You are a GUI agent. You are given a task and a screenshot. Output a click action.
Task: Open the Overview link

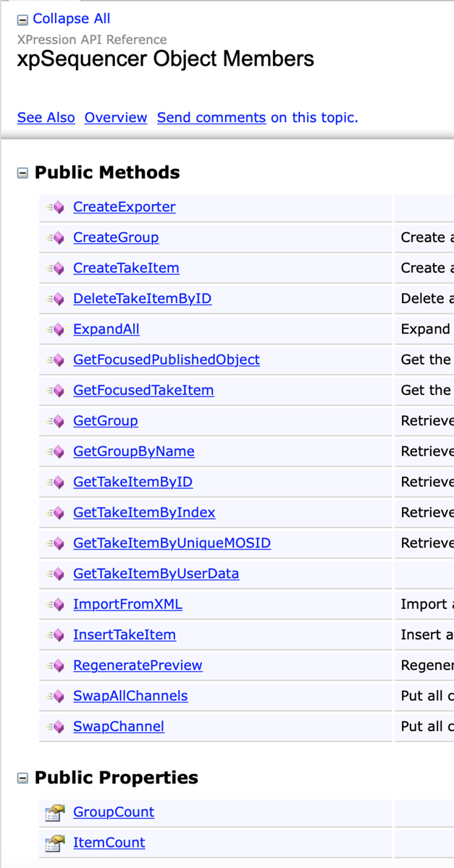point(116,117)
